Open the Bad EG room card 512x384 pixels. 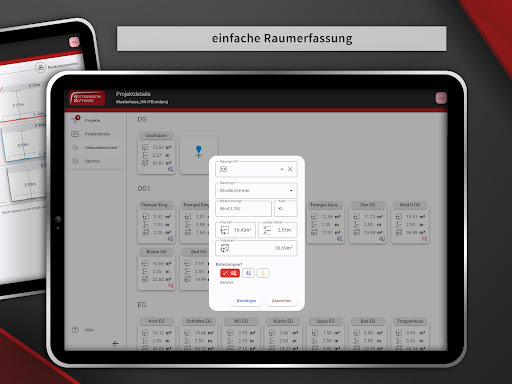tap(368, 334)
